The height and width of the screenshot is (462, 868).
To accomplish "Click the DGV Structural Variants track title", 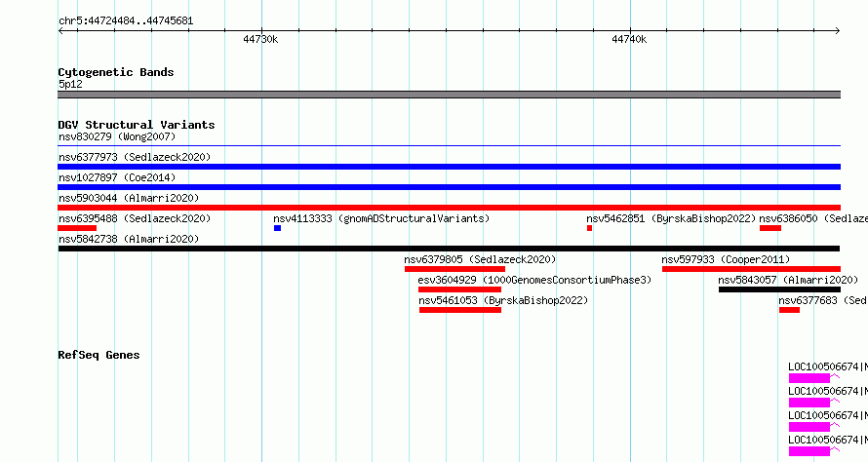I will coord(137,125).
